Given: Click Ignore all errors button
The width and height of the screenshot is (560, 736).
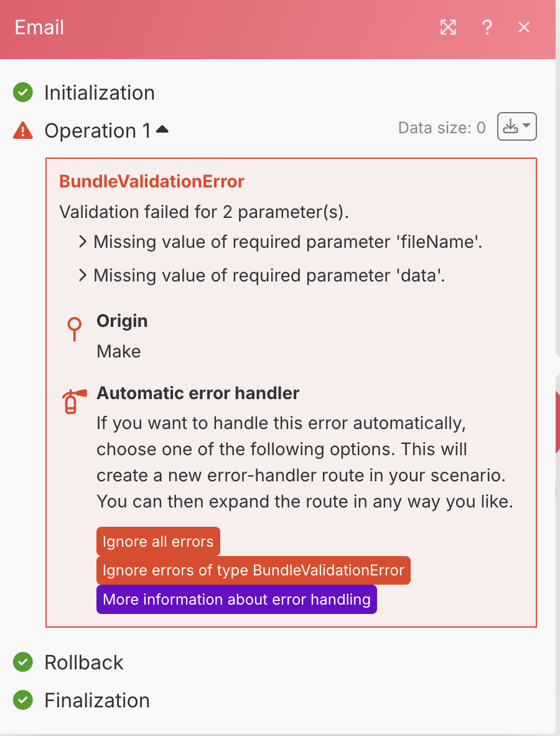Looking at the screenshot, I should pos(158,541).
